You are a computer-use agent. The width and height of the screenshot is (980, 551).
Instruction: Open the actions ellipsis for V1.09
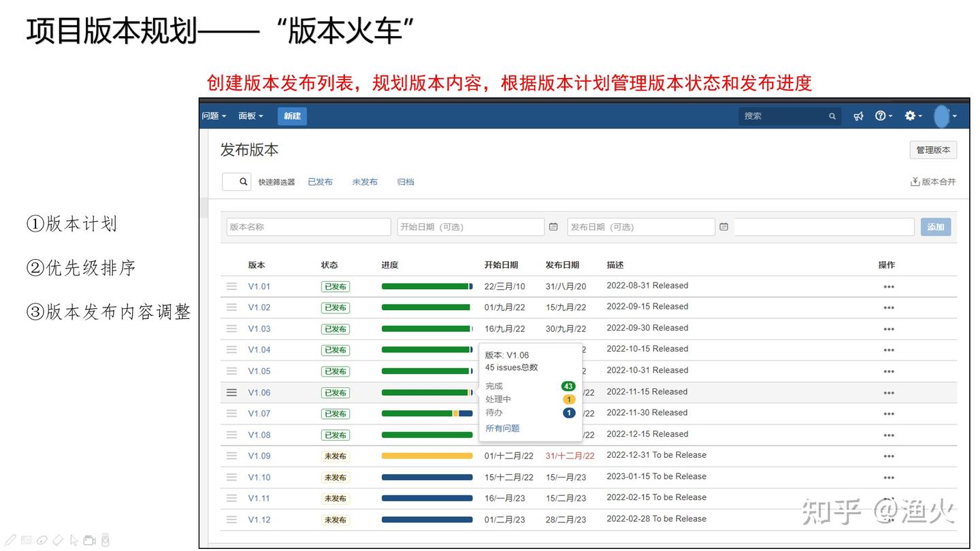[888, 456]
